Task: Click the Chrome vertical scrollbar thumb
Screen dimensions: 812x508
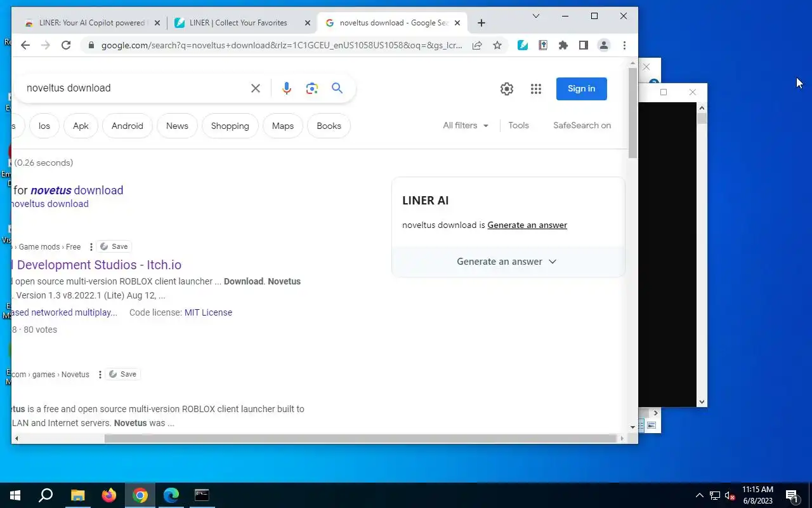Action: pos(632,112)
